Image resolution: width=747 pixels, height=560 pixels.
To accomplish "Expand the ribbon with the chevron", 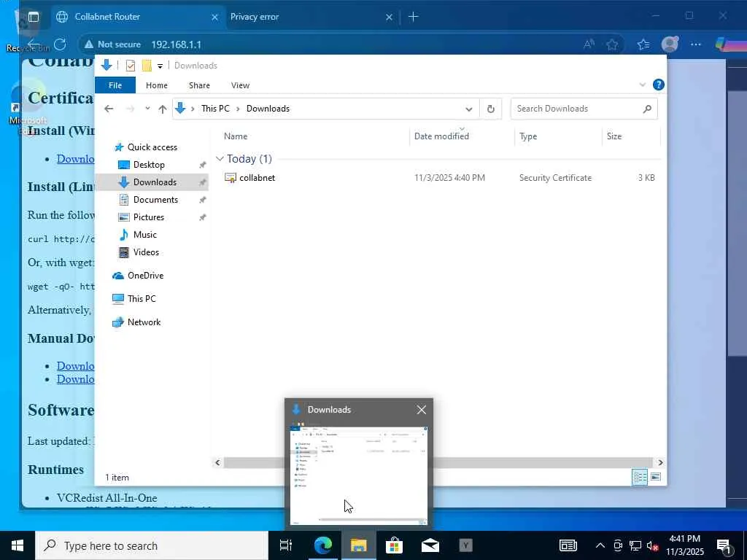I will (642, 85).
